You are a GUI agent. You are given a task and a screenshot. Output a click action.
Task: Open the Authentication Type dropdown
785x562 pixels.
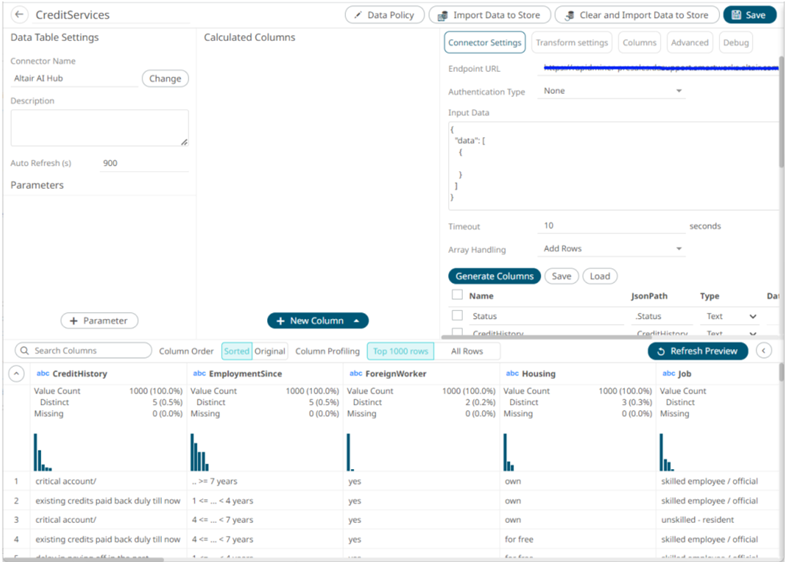(x=612, y=91)
